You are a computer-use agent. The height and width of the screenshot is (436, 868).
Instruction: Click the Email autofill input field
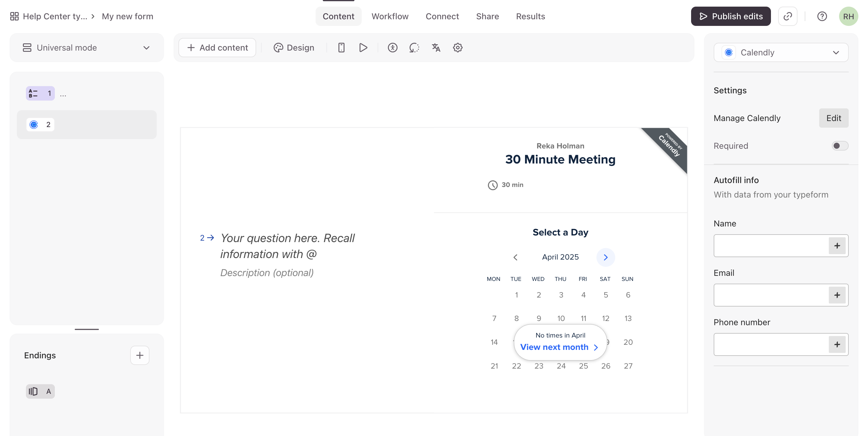pos(771,295)
